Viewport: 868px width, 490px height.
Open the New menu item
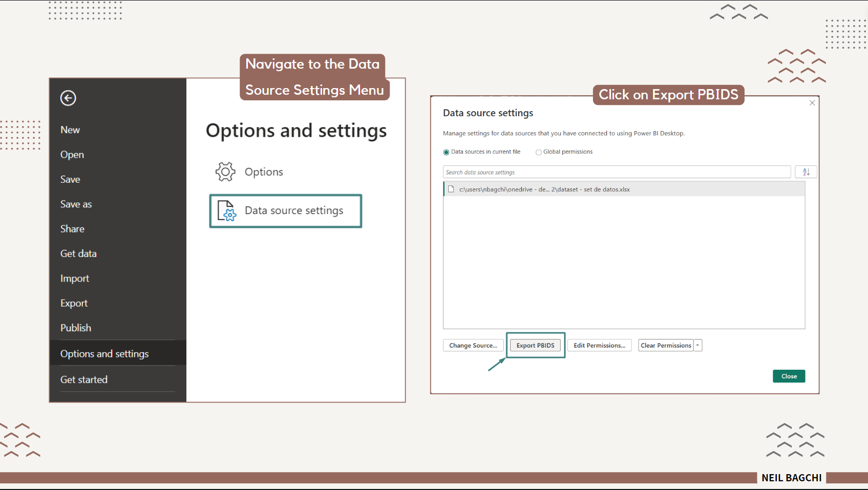(x=70, y=129)
